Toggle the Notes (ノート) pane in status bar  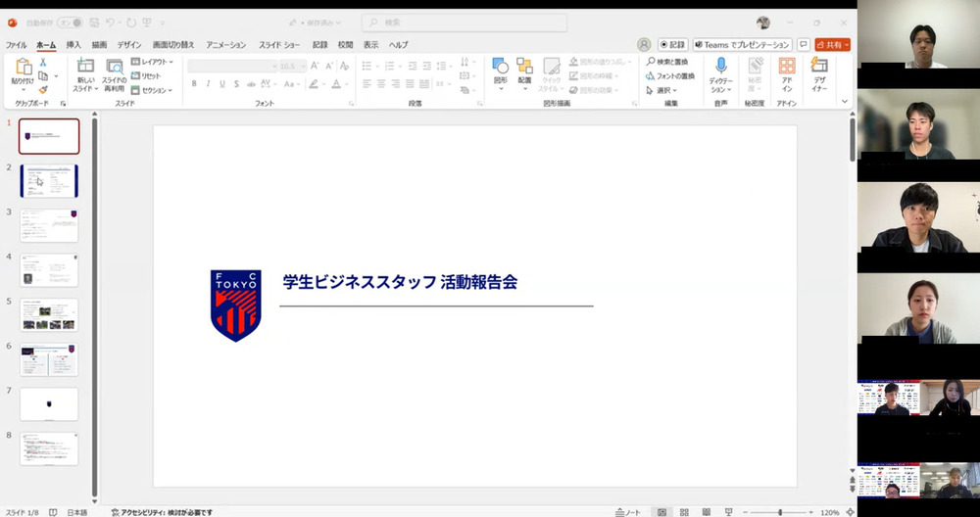[627, 512]
